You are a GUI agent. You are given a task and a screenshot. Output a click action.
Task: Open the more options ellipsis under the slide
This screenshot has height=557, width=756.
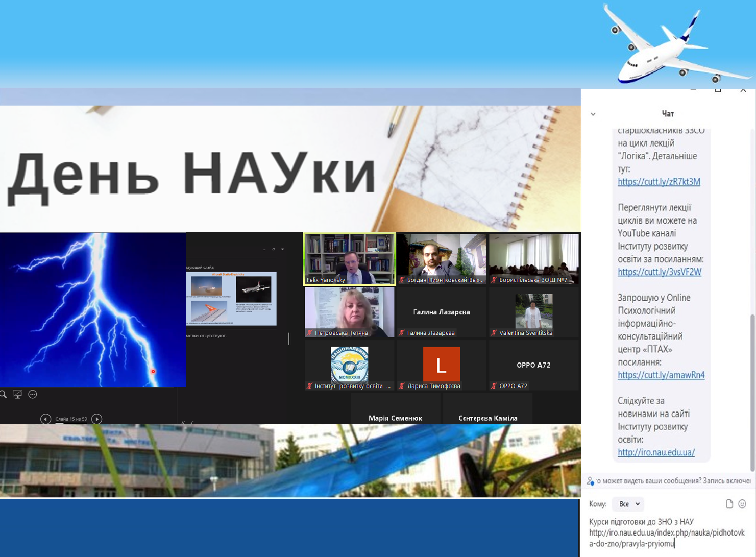coord(33,394)
